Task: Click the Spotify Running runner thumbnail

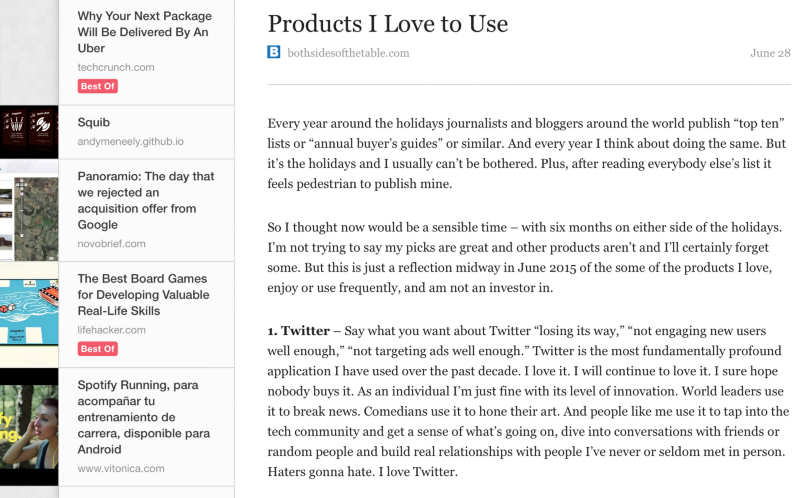Action: pyautogui.click(x=29, y=426)
